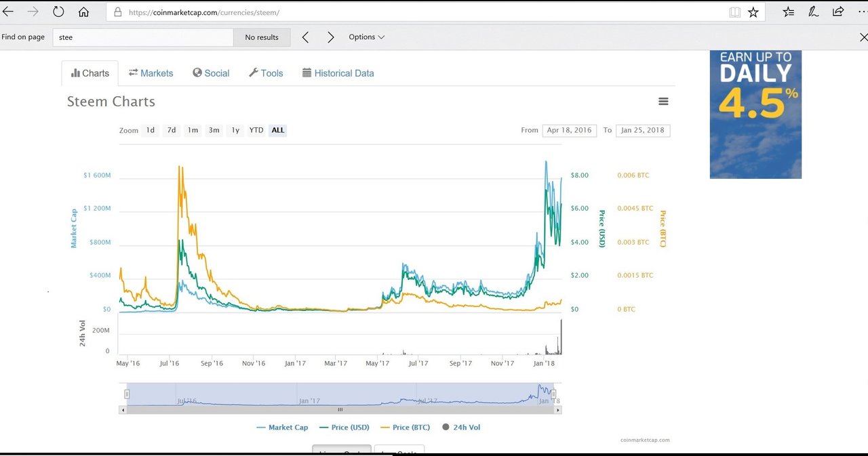Click the 'Steem Charts' heading
This screenshot has width=868, height=456.
pyautogui.click(x=111, y=102)
